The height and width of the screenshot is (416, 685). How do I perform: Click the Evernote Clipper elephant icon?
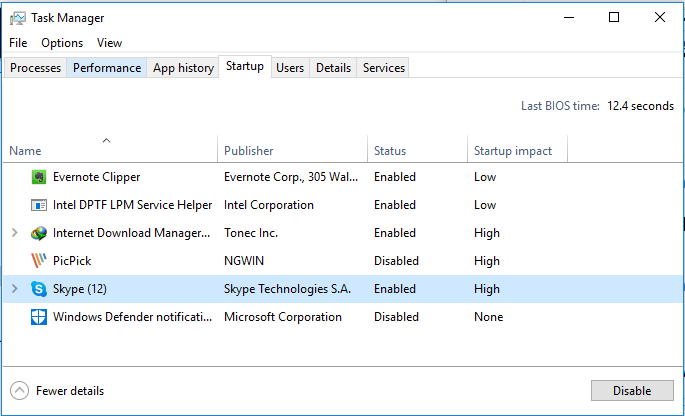39,177
